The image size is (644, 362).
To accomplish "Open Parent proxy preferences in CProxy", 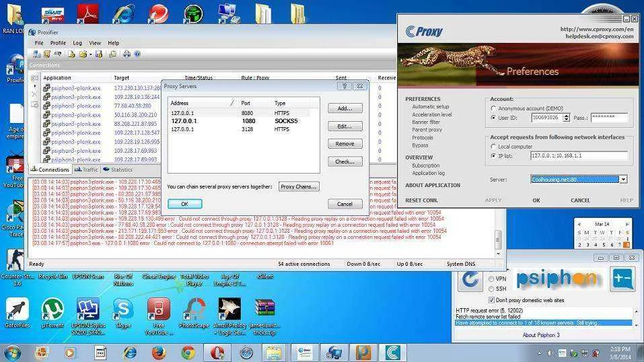I will pos(427,130).
